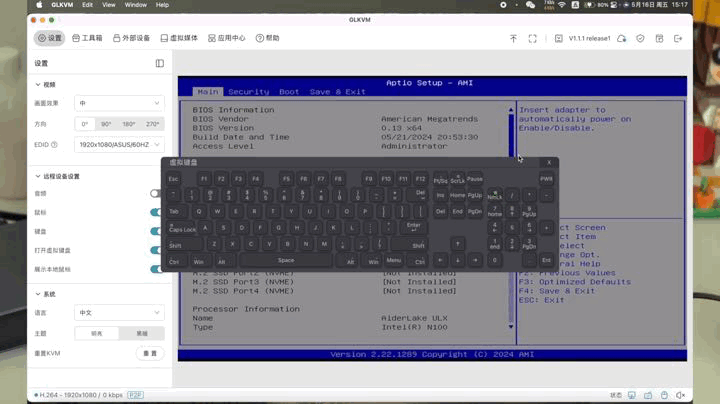Toggle the 打开虚拟键盘 switch

click(x=156, y=250)
